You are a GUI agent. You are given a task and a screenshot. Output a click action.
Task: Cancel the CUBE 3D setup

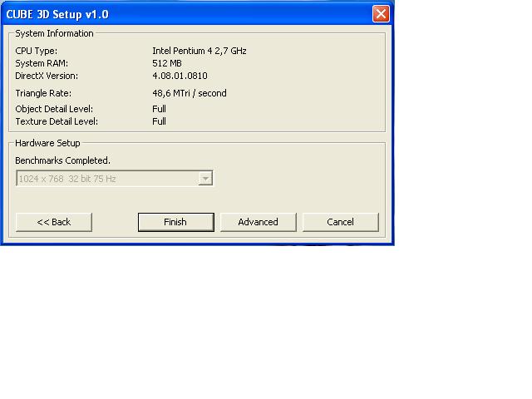[x=340, y=222]
